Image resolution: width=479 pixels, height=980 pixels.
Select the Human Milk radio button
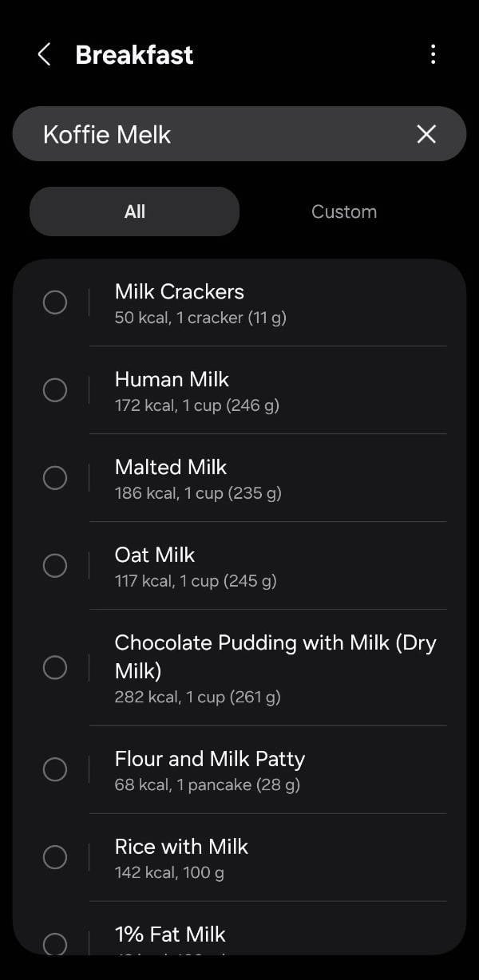(54, 390)
